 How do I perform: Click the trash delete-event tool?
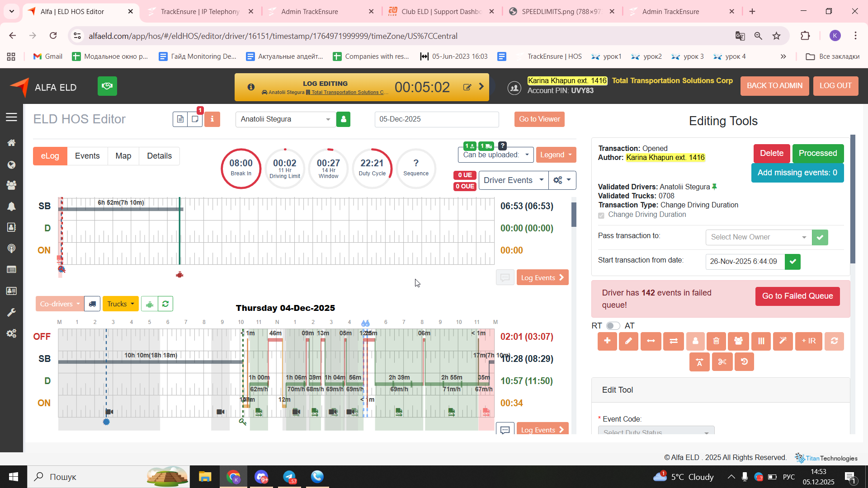717,341
